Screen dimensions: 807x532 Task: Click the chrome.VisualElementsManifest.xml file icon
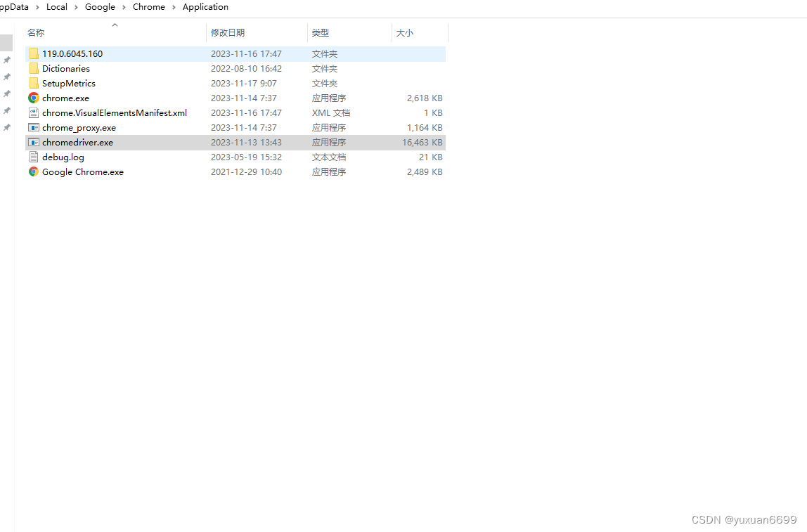(x=34, y=112)
